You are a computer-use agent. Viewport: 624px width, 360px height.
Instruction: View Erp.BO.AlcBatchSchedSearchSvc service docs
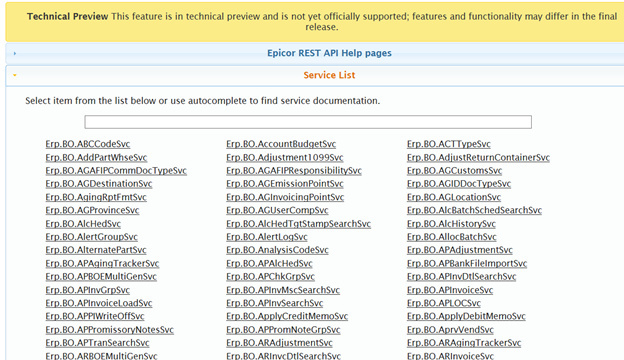(474, 210)
